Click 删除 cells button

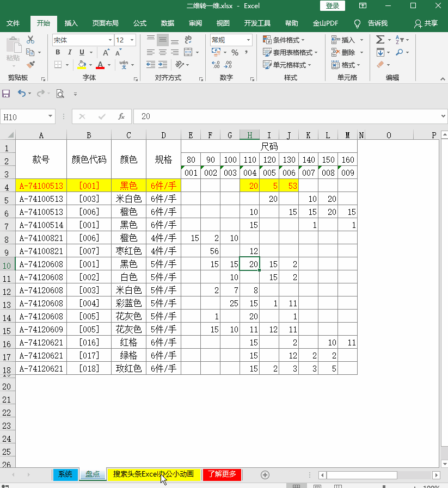point(347,52)
